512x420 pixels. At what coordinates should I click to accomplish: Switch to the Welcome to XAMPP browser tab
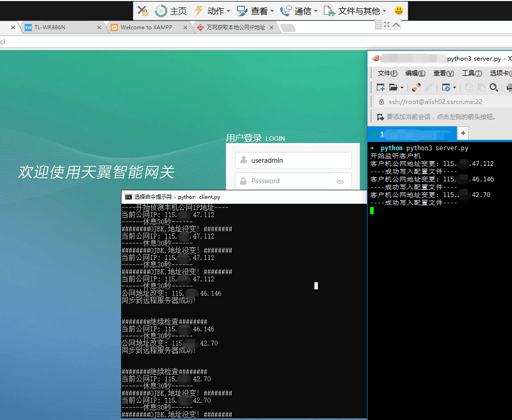pos(146,28)
